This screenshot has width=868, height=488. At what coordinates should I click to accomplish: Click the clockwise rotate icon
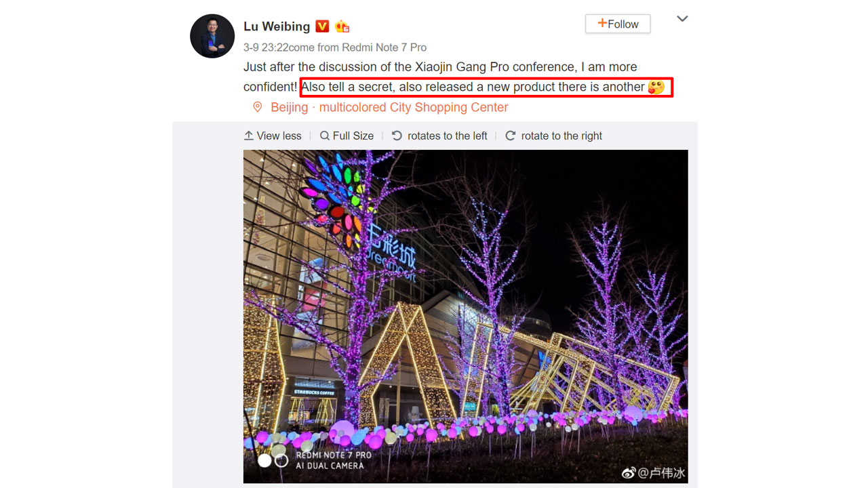511,136
